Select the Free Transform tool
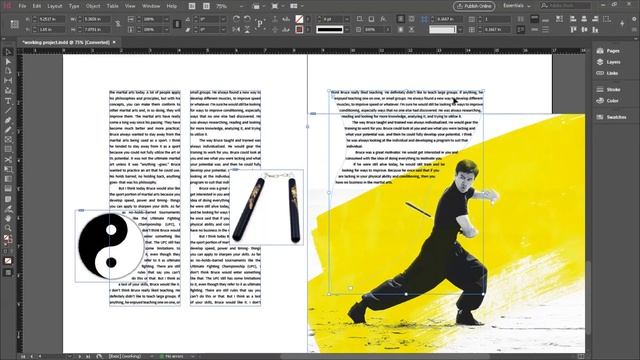 tap(8, 169)
